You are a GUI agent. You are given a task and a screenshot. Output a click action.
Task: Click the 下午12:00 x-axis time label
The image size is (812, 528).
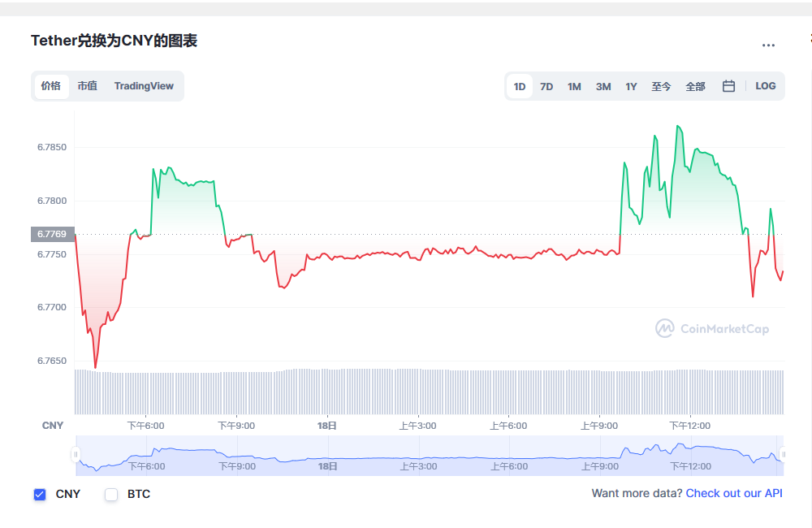689,426
